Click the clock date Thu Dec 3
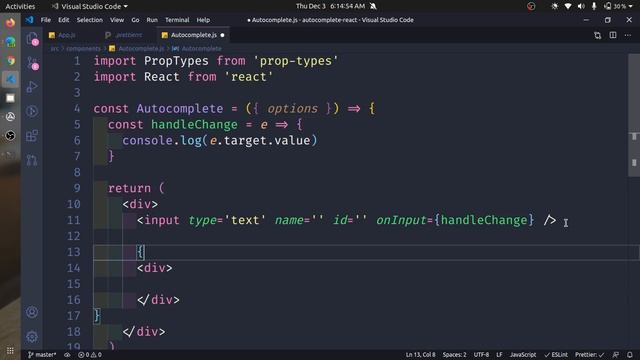640x360 pixels. tap(330, 6)
